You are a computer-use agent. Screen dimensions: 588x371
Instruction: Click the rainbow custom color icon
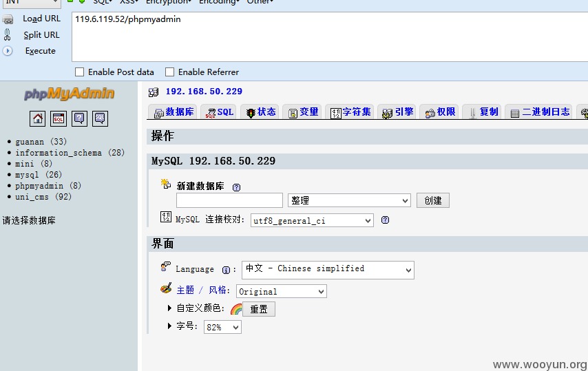[x=236, y=309]
